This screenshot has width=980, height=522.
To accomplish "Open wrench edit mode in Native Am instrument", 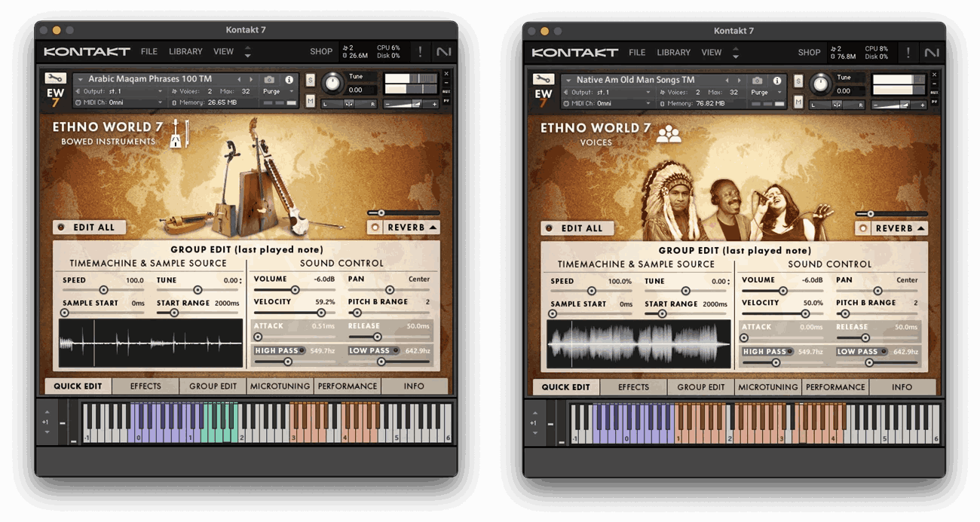I will pyautogui.click(x=544, y=79).
